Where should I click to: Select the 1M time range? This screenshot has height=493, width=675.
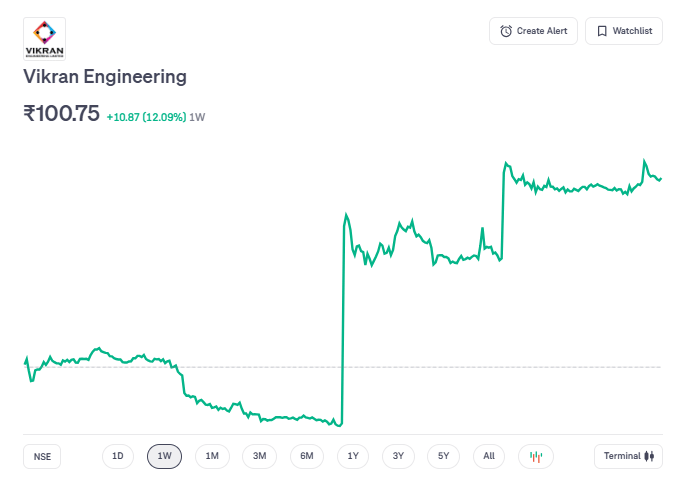(x=212, y=456)
